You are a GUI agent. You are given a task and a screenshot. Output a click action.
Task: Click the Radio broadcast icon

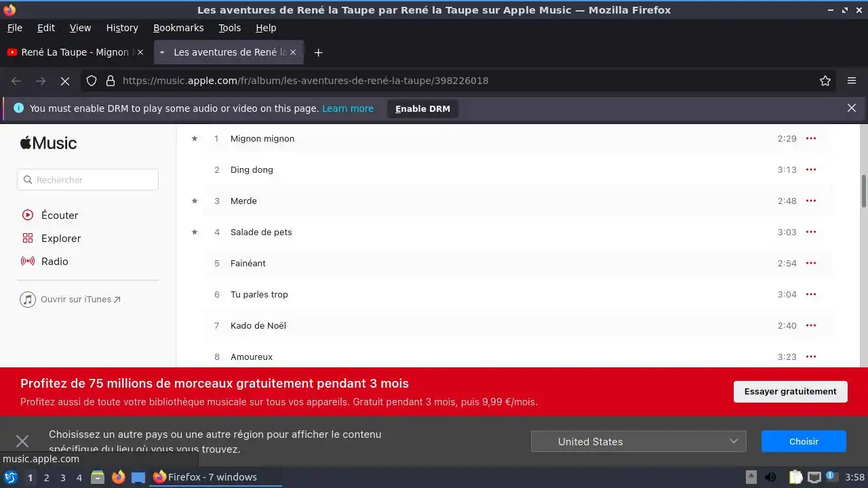[28, 261]
